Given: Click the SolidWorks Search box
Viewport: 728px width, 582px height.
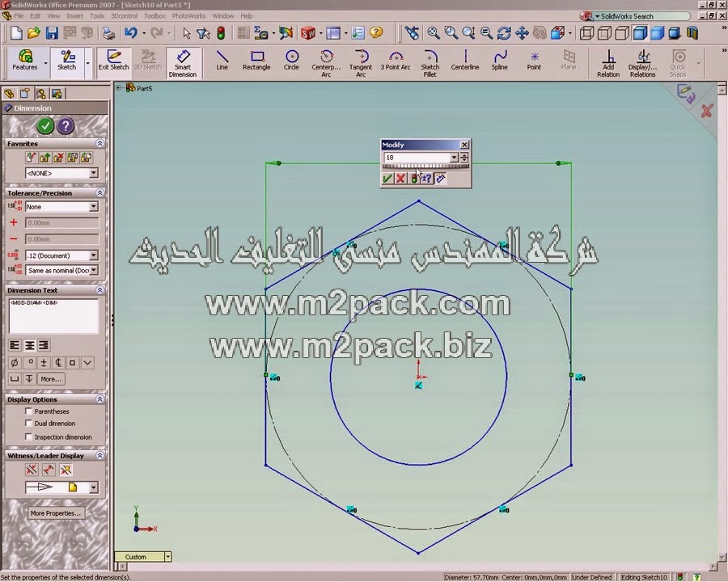Looking at the screenshot, I should tap(641, 16).
